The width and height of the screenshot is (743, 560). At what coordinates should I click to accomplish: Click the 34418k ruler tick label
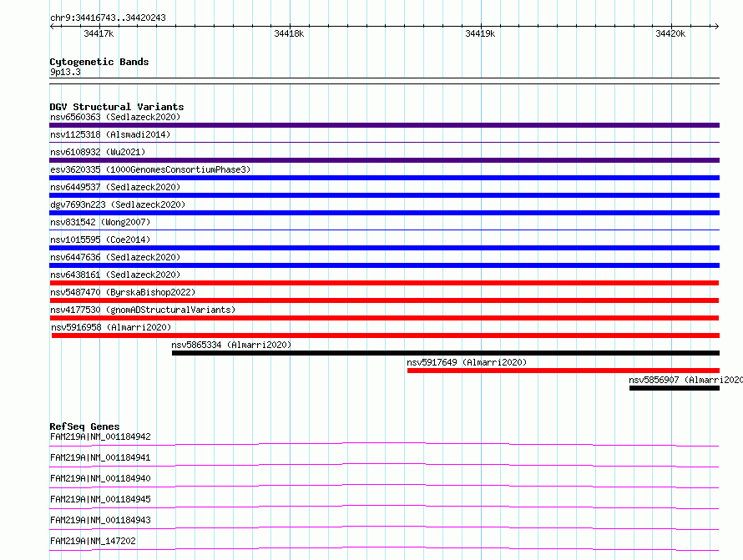[289, 33]
